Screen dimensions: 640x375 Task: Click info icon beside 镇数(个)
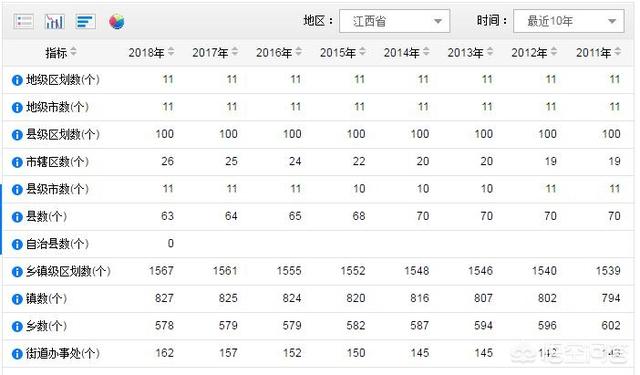17,299
